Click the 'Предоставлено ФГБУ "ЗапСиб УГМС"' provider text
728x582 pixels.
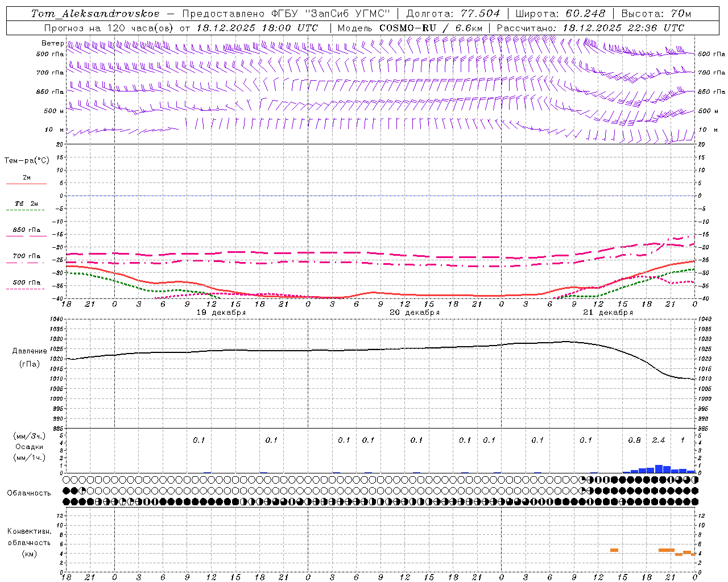coord(286,14)
